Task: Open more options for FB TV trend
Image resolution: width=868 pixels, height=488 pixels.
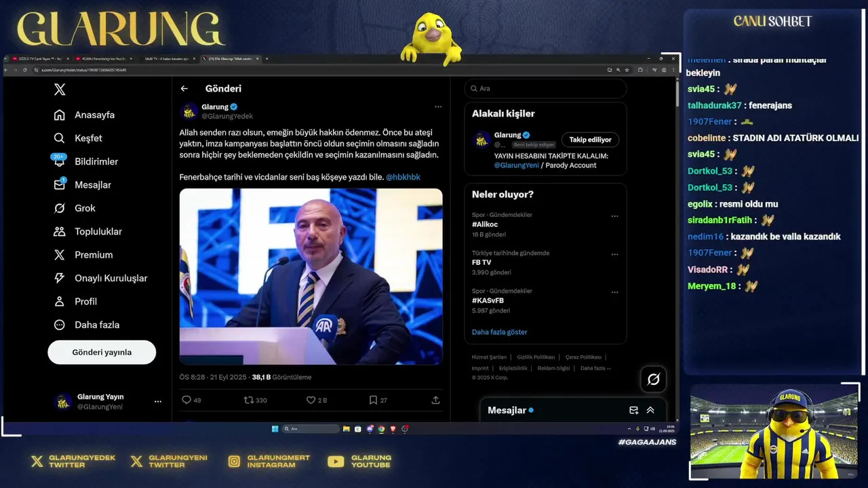Action: pyautogui.click(x=614, y=255)
